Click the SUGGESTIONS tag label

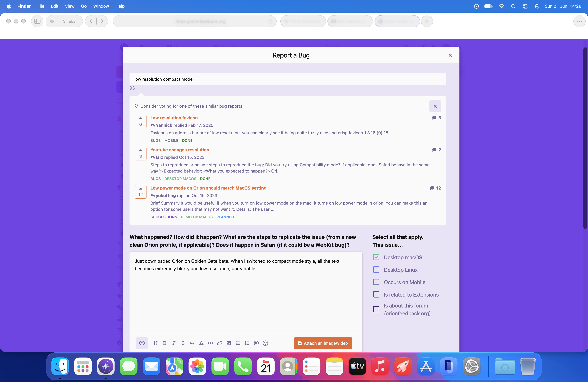tap(163, 217)
